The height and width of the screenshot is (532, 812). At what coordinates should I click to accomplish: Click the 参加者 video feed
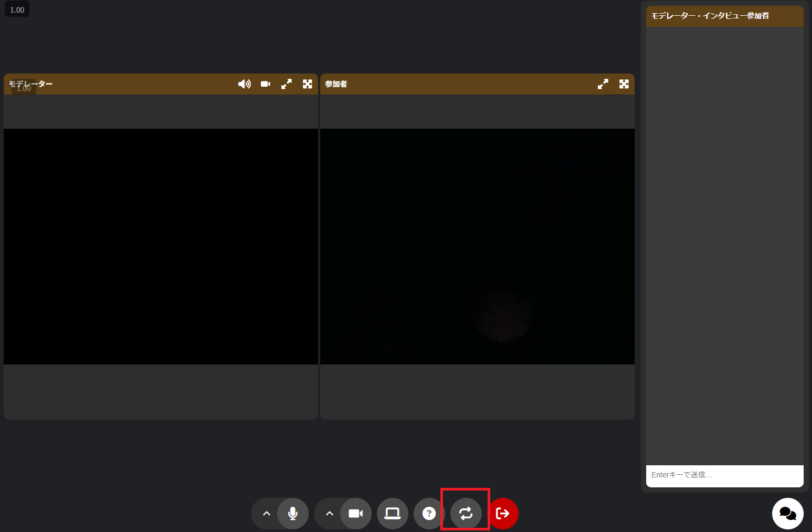[477, 246]
